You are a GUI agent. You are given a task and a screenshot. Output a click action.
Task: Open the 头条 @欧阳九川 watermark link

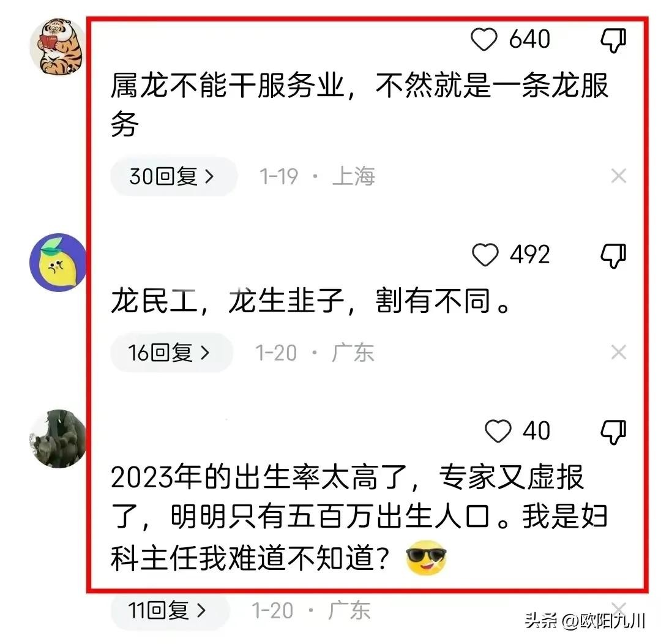click(x=585, y=621)
